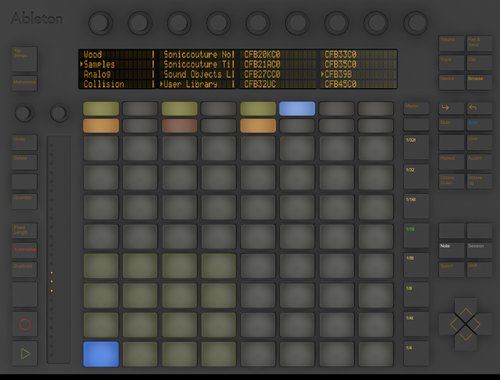Select 'CFB20KC0' in the display

pos(262,54)
